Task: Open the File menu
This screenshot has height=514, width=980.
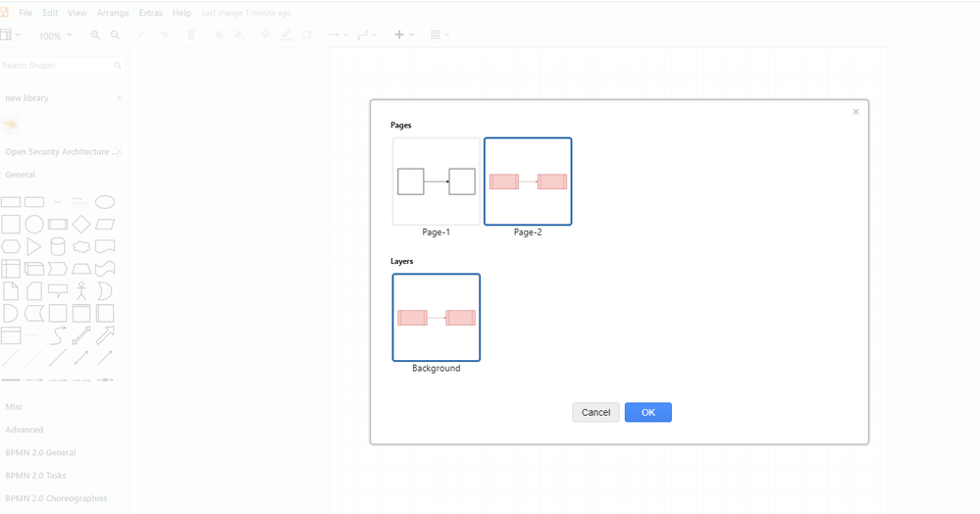Action: [26, 13]
